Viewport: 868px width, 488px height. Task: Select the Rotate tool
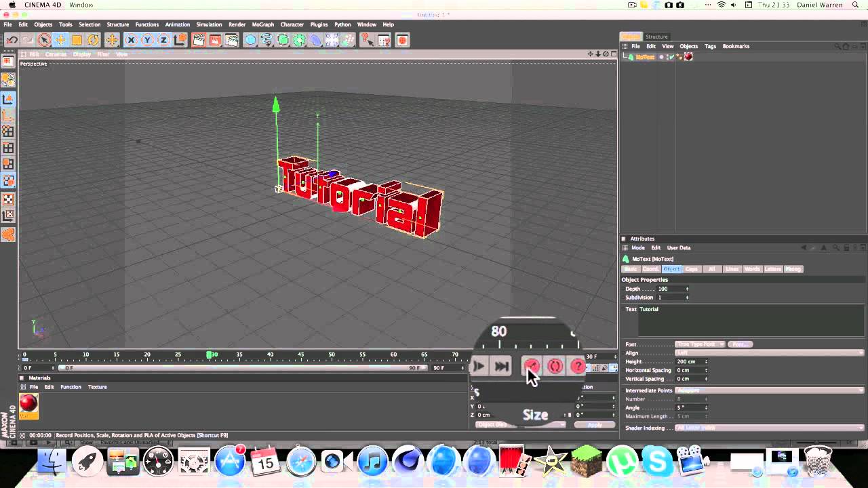(x=93, y=40)
